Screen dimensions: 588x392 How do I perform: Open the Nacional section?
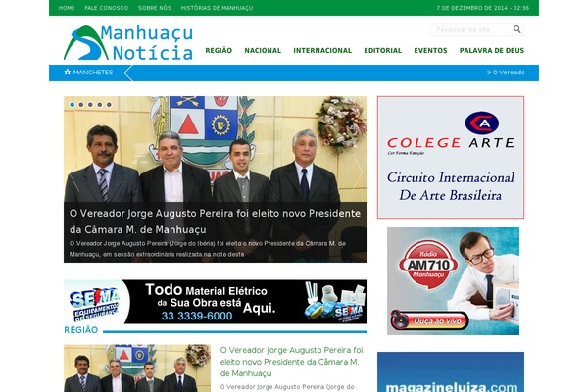[x=263, y=51]
